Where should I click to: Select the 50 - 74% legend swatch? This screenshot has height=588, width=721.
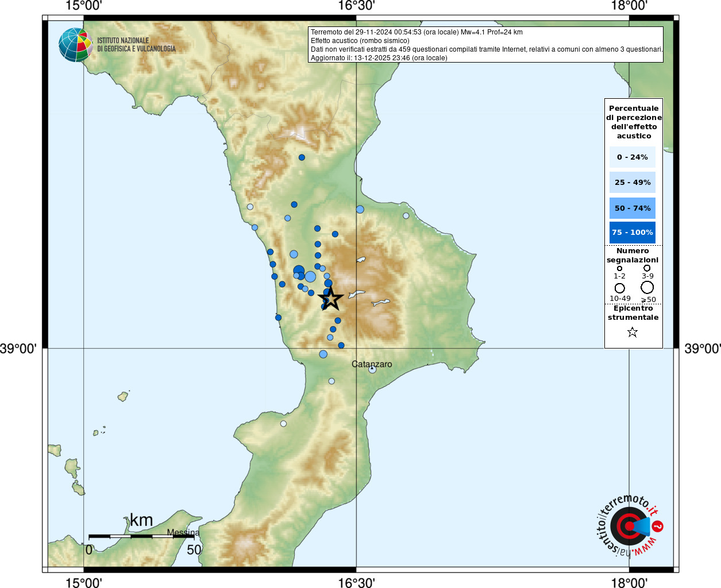[x=632, y=208]
